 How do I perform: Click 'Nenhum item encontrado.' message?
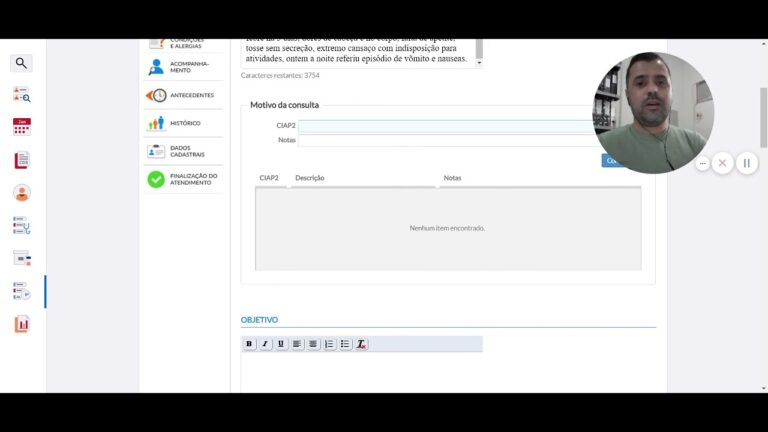447,228
